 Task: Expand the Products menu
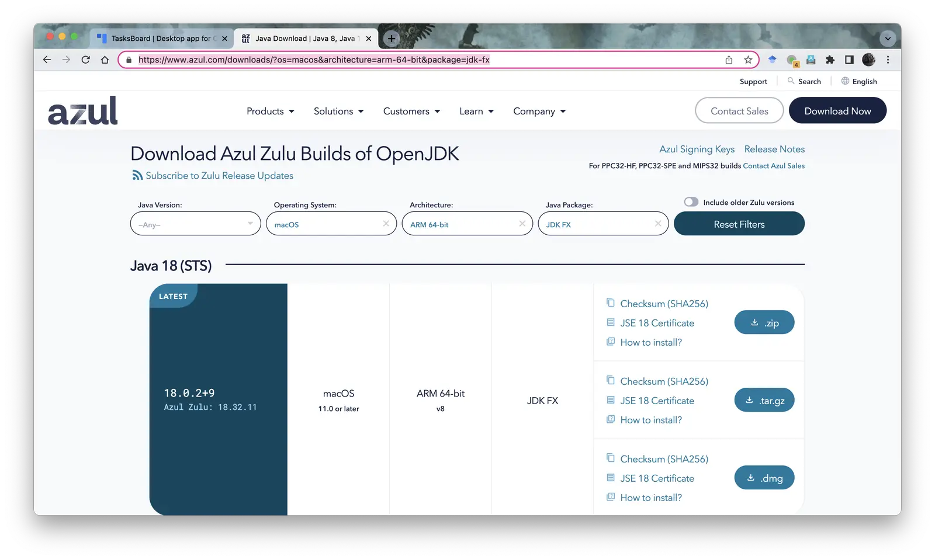pos(270,111)
